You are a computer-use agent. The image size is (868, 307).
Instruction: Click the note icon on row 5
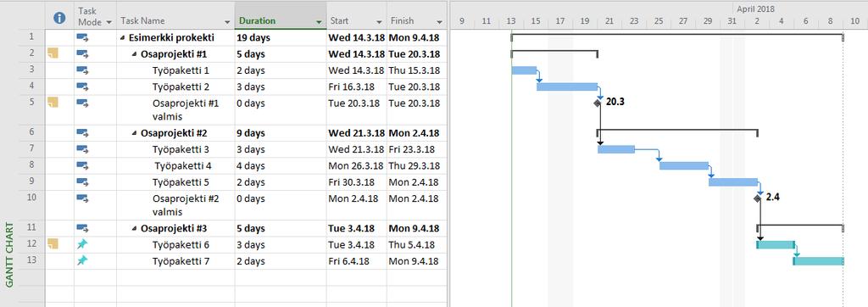point(53,103)
